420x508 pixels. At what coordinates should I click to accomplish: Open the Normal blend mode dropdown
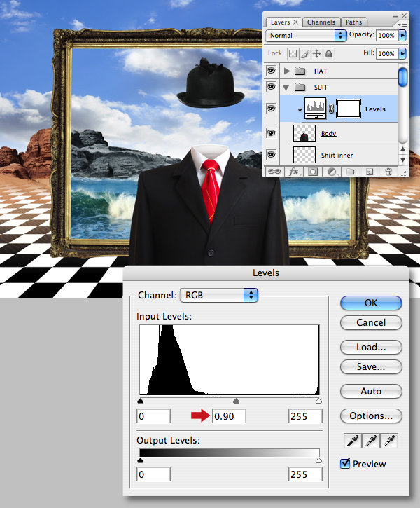305,35
